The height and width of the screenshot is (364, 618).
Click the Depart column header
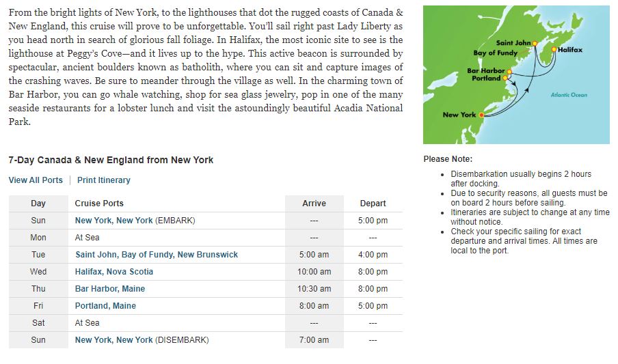[x=373, y=204]
